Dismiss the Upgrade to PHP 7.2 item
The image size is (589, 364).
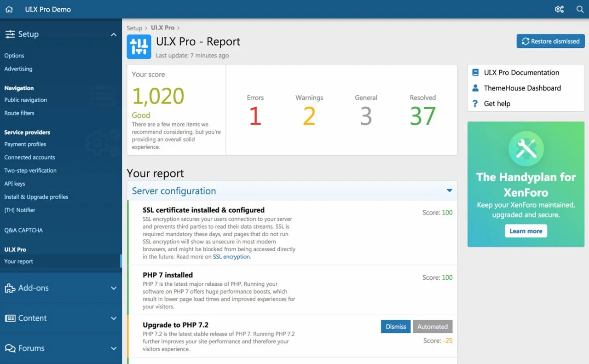point(396,327)
